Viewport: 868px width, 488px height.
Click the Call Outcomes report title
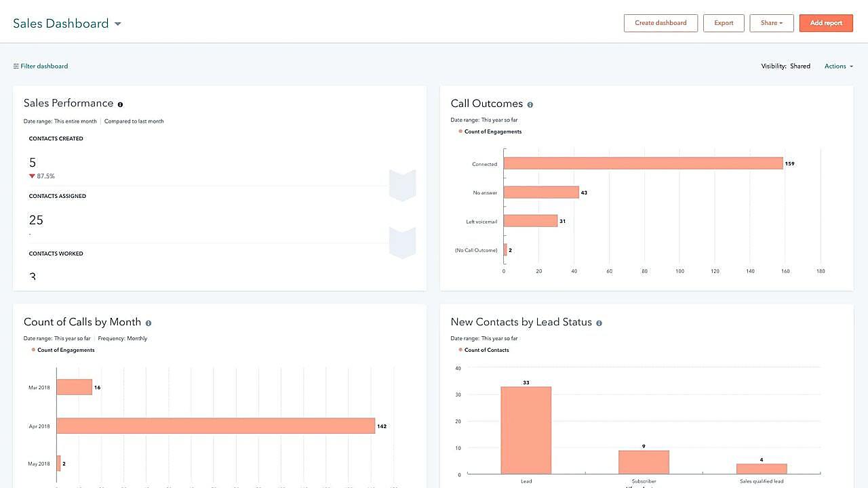487,104
